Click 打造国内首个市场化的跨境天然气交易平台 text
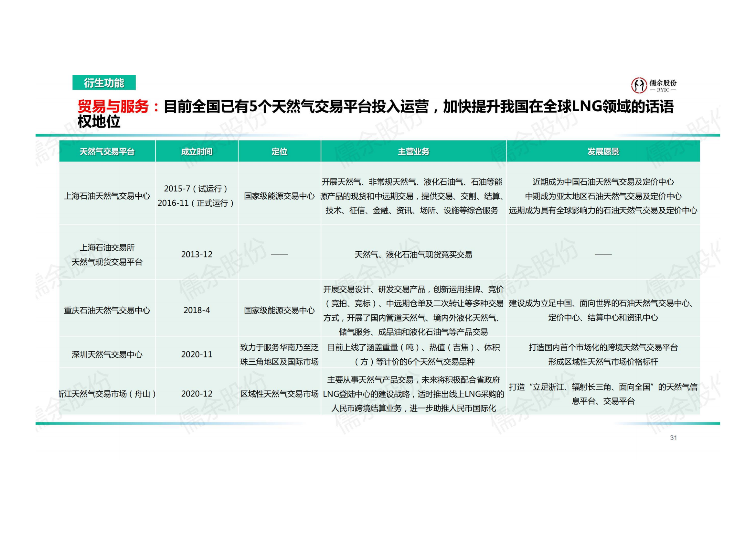Image resolution: width=756 pixels, height=535 pixels. coord(603,347)
